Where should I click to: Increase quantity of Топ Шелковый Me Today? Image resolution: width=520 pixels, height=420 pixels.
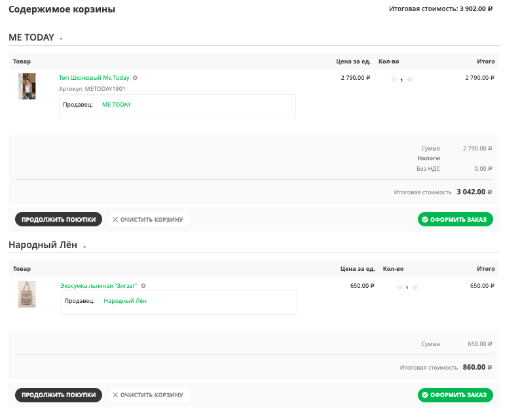[410, 79]
